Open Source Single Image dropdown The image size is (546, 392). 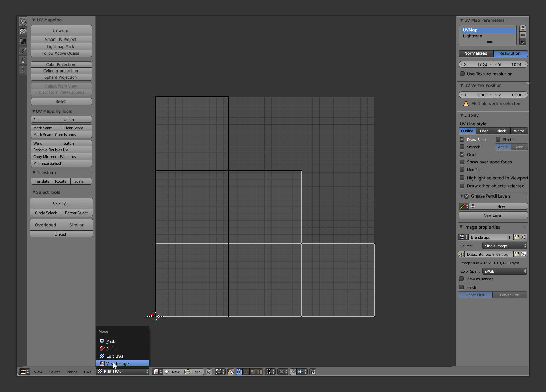coord(505,246)
